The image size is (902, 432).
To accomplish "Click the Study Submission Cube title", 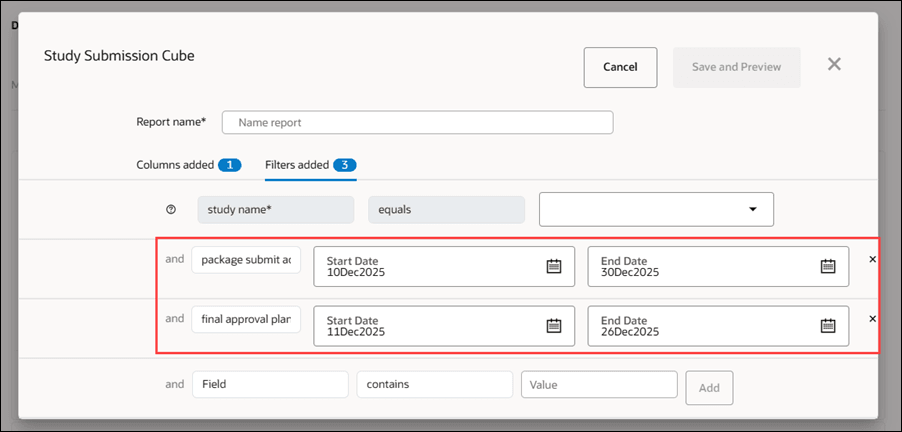I will coord(119,56).
